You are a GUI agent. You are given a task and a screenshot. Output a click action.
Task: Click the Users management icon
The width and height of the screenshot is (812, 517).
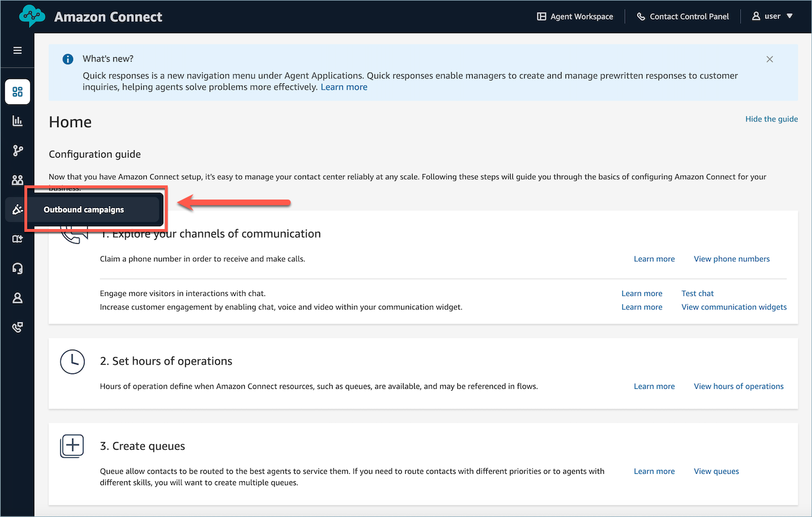(x=18, y=180)
